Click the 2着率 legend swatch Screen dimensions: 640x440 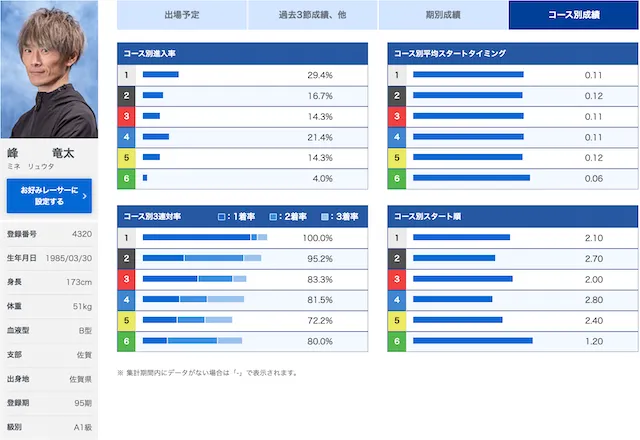click(274, 216)
